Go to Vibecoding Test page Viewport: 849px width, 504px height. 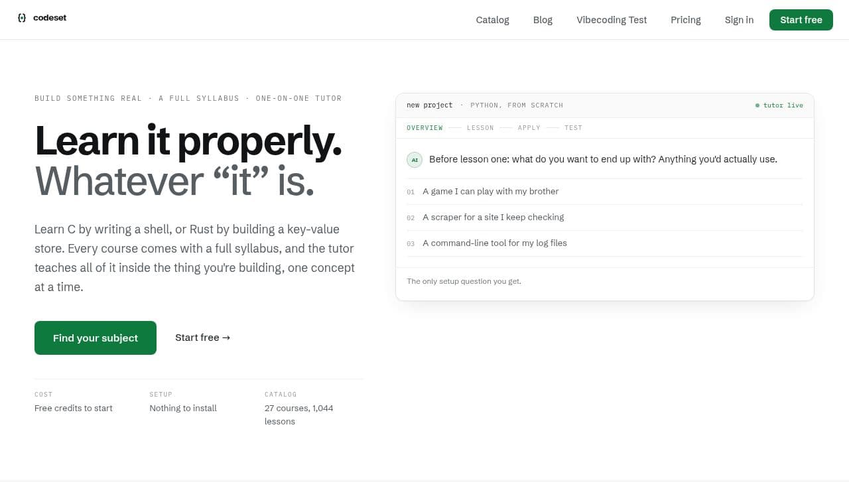click(x=612, y=20)
